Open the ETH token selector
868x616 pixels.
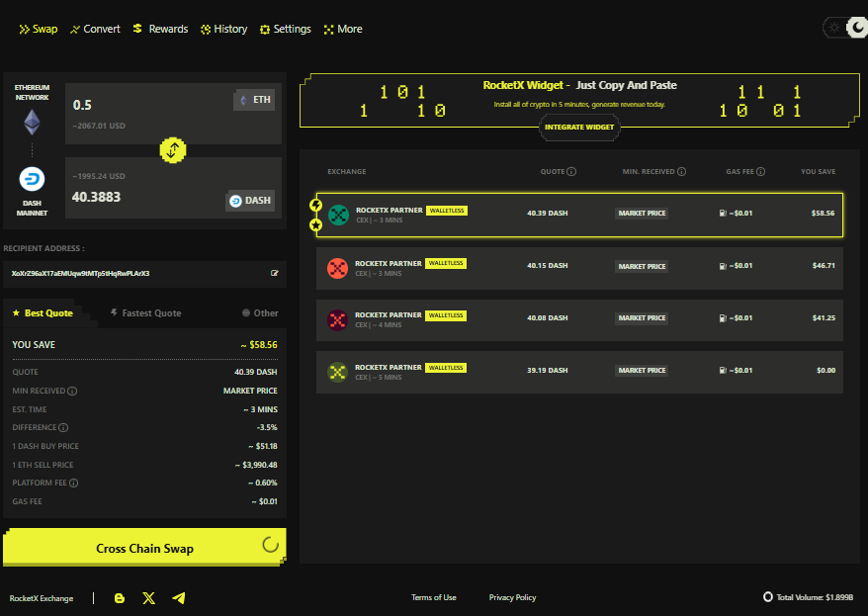(x=253, y=100)
